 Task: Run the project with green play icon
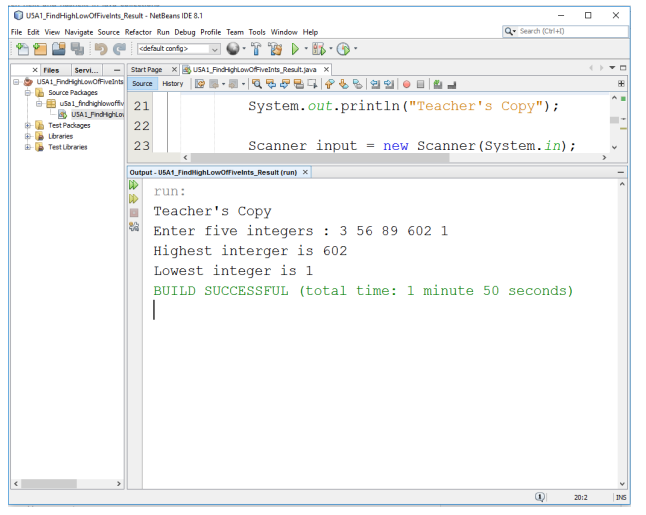point(295,49)
